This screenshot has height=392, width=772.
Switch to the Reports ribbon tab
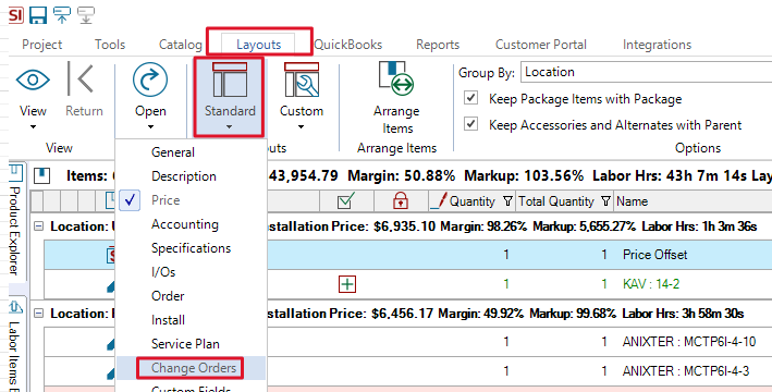coord(437,44)
